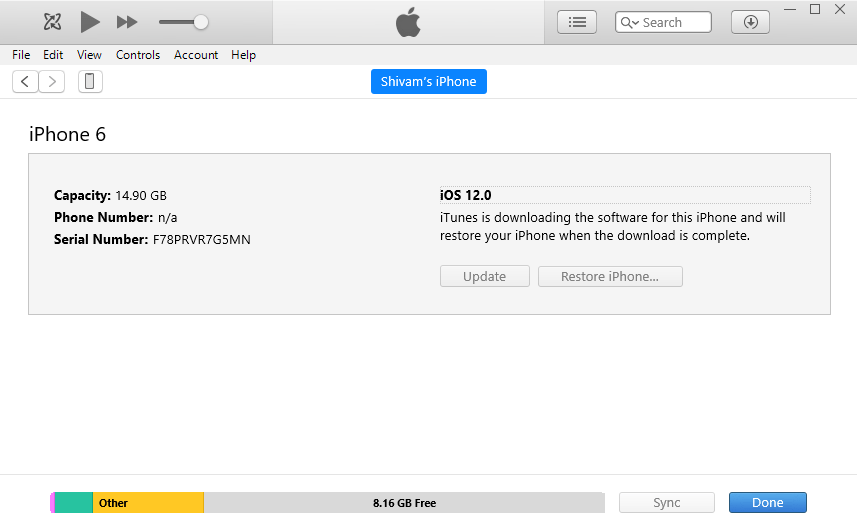Click the green storage bar segment

pyautogui.click(x=73, y=503)
